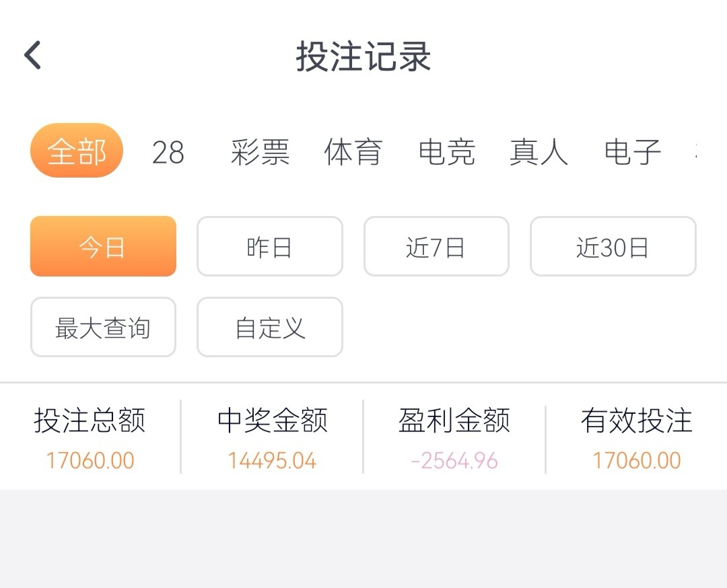The image size is (727, 588).
Task: Switch to the 28 category tab
Action: 168,153
